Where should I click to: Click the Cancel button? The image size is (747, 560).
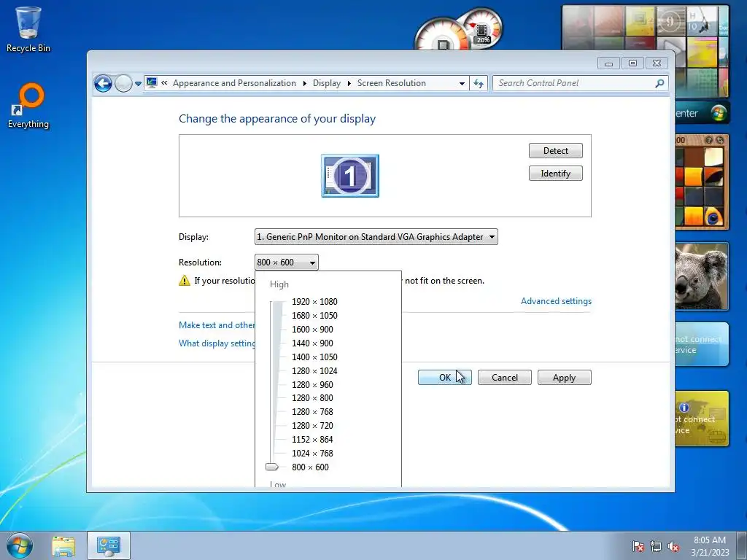point(505,378)
